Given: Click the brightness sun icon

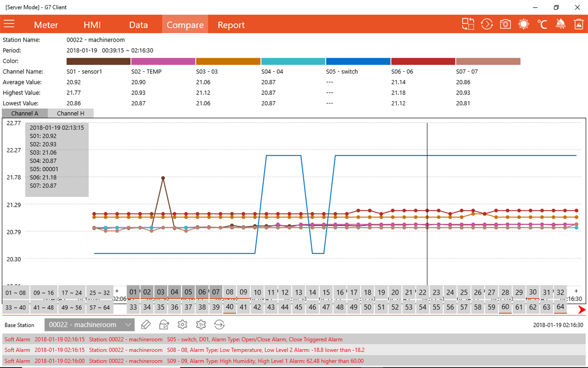Looking at the screenshot, I should pos(524,25).
